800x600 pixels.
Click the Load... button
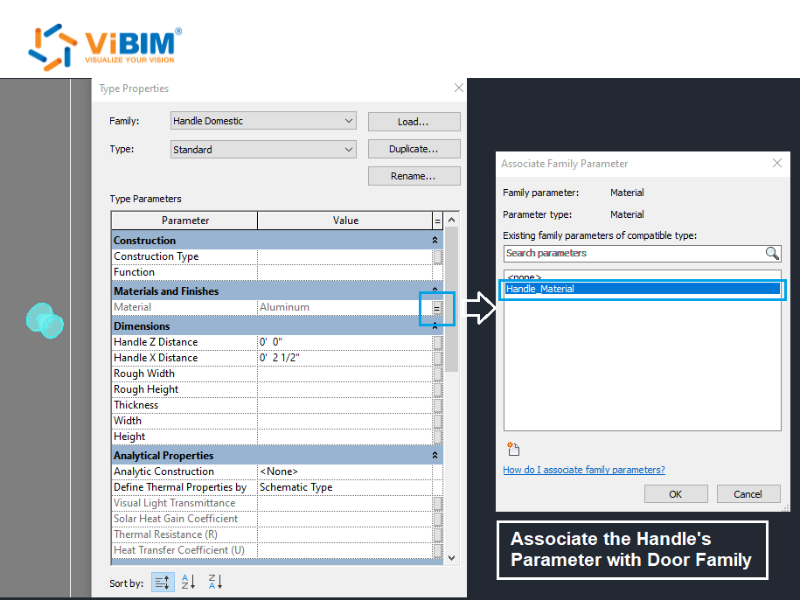(x=414, y=122)
